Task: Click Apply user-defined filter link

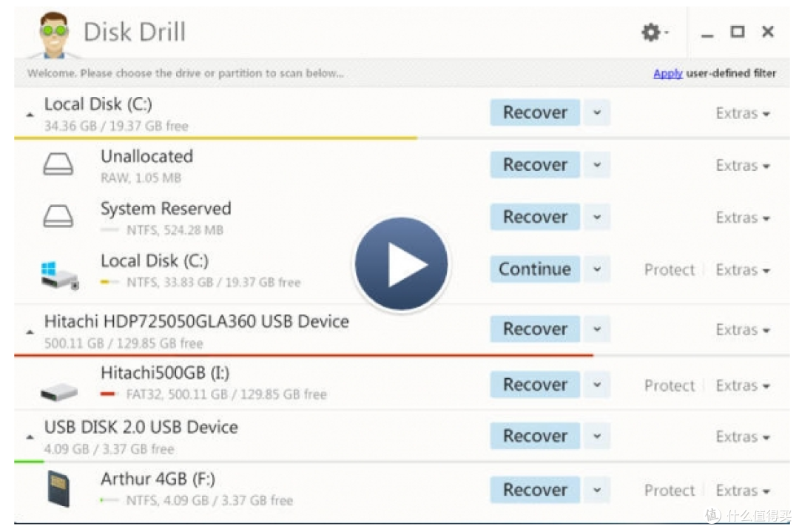Action: (x=667, y=73)
